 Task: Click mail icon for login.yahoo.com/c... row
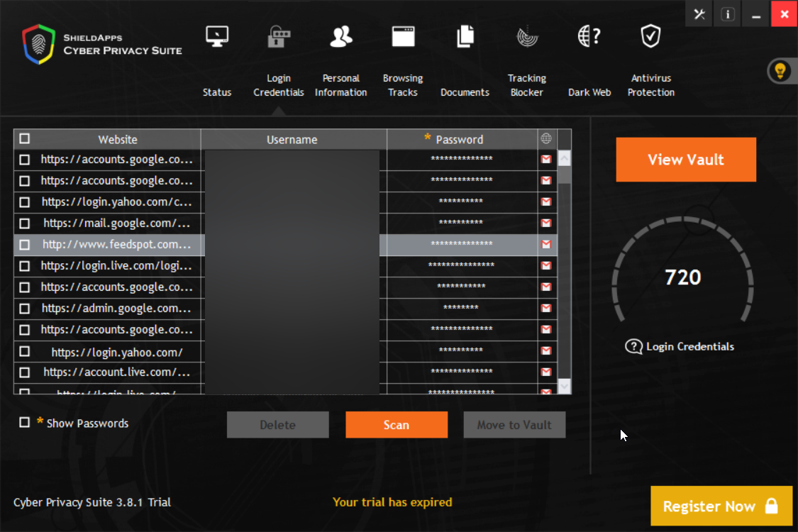(546, 201)
